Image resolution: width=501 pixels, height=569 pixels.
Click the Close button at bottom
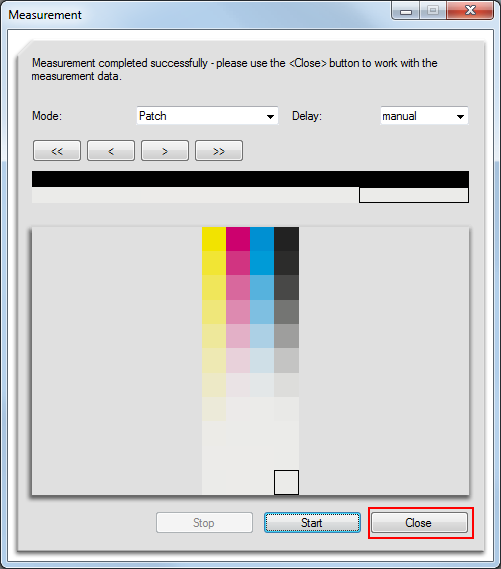pos(419,523)
